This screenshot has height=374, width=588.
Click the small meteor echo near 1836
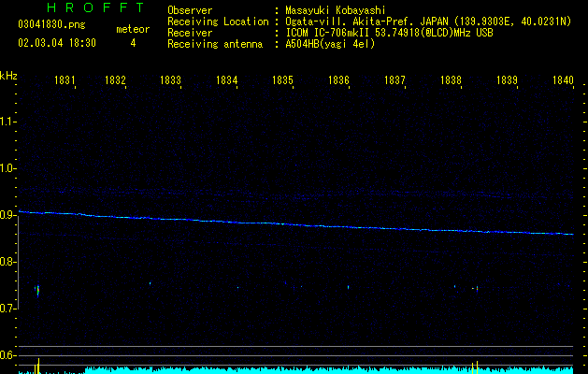pyautogui.click(x=348, y=287)
